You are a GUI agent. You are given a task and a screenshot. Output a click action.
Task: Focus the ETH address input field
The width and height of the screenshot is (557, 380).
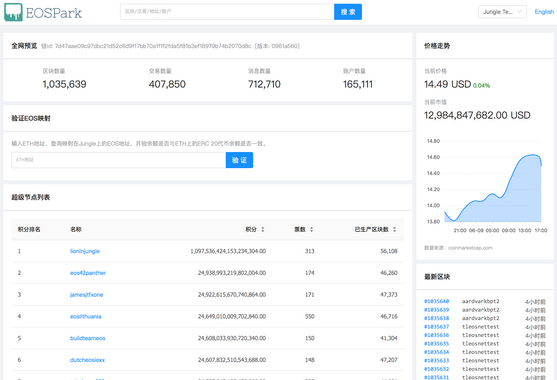click(x=119, y=160)
